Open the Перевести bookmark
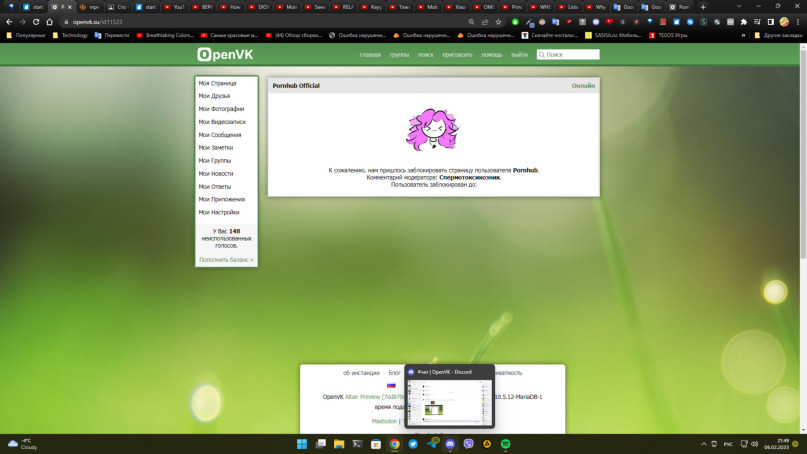 (x=112, y=36)
